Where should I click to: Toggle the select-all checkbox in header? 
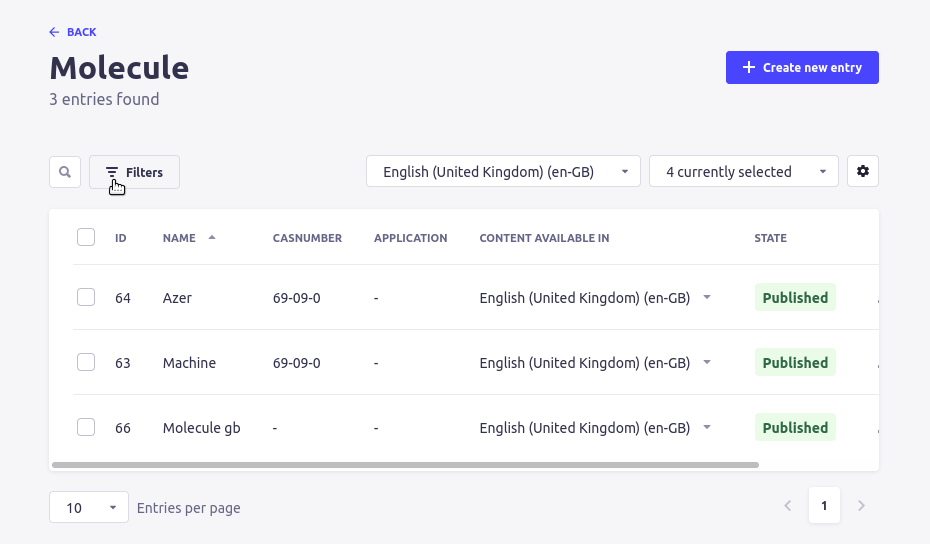[86, 237]
